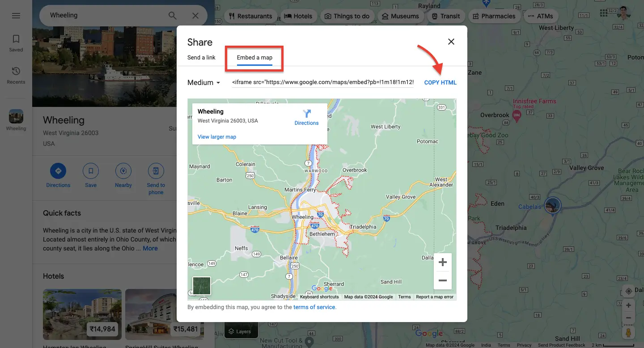Click the Nearby button
Image resolution: width=644 pixels, height=348 pixels.
tap(123, 175)
